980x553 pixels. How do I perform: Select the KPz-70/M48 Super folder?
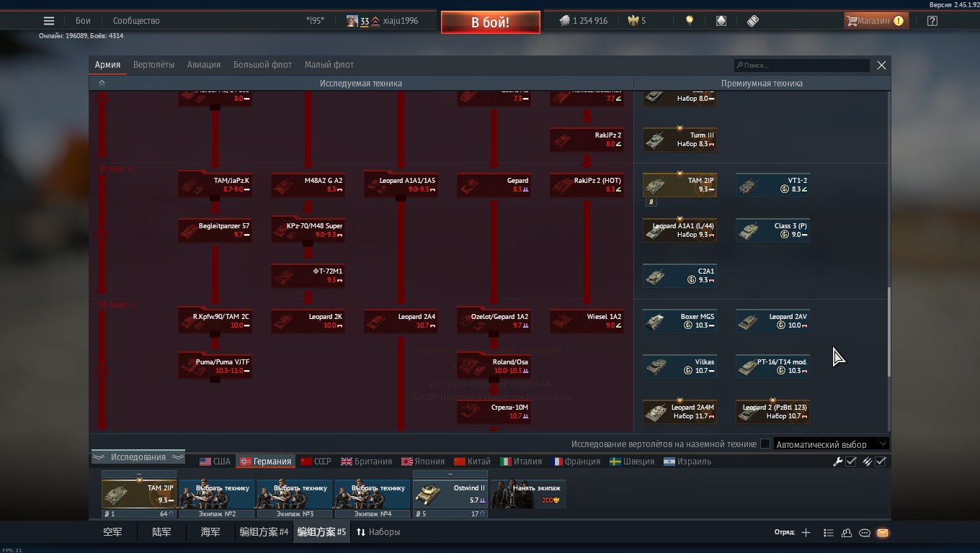click(308, 230)
